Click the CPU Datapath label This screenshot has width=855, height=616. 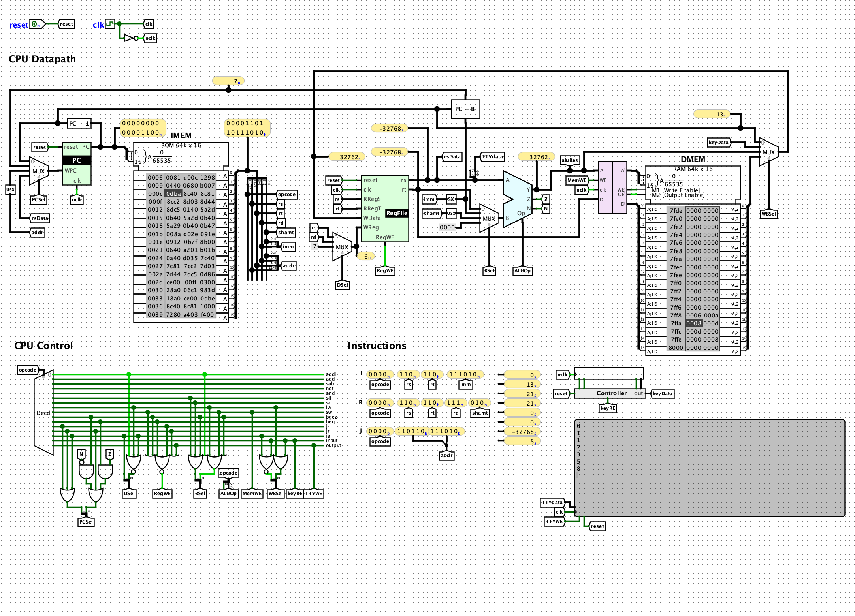click(x=42, y=59)
